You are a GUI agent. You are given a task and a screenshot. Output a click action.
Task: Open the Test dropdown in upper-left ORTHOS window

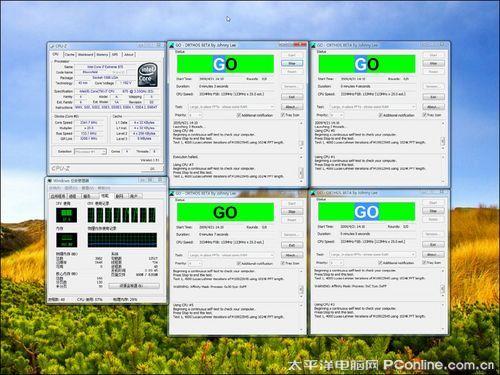click(x=231, y=107)
